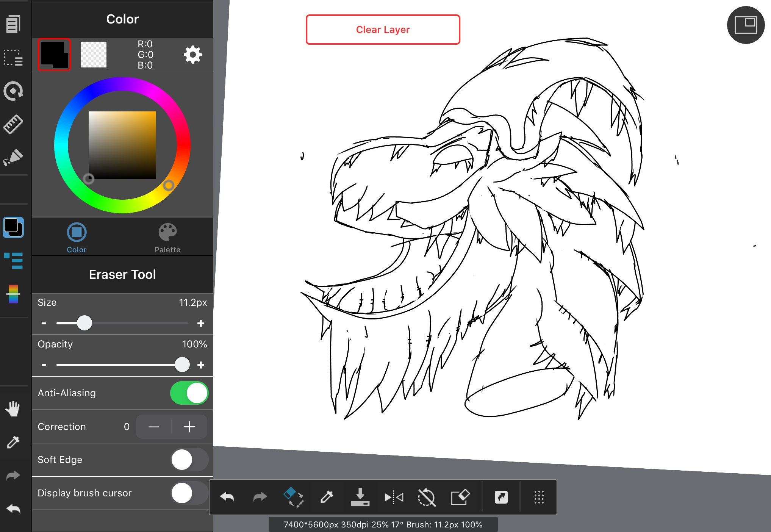Select the selection tool icon
This screenshot has width=771, height=532.
click(x=13, y=58)
